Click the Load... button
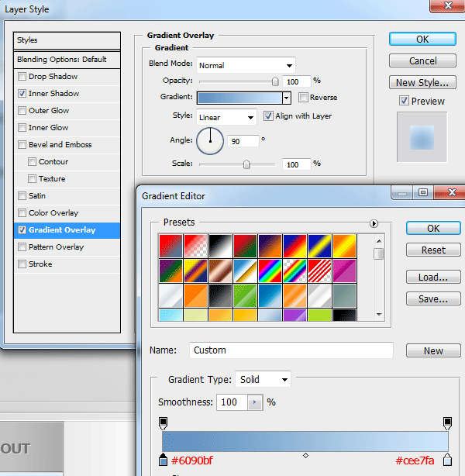The height and width of the screenshot is (476, 465). [x=433, y=278]
